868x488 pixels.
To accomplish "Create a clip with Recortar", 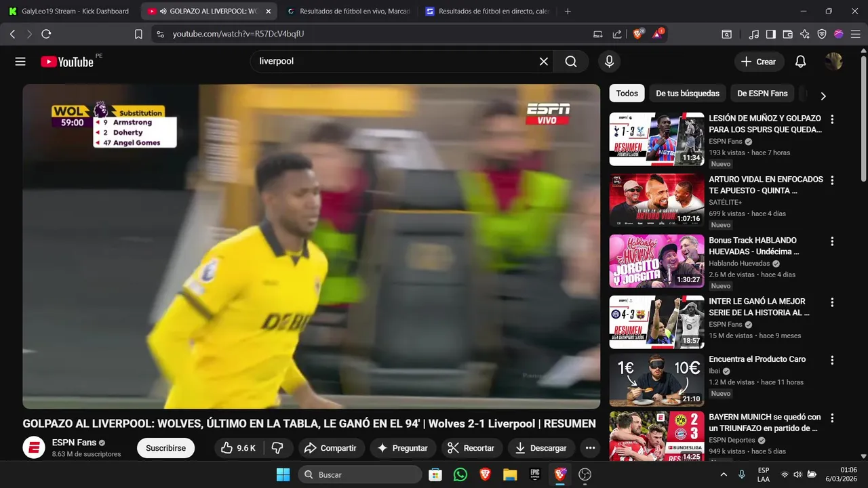I will (x=472, y=448).
